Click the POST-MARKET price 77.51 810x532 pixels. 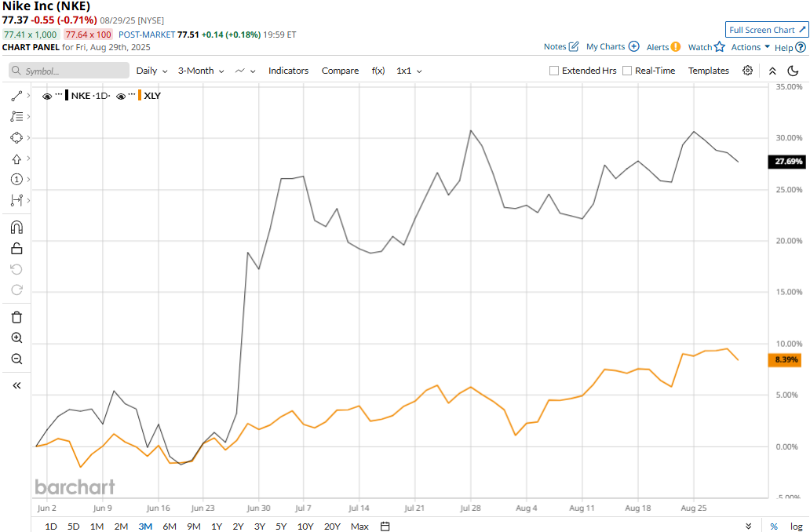pyautogui.click(x=188, y=35)
